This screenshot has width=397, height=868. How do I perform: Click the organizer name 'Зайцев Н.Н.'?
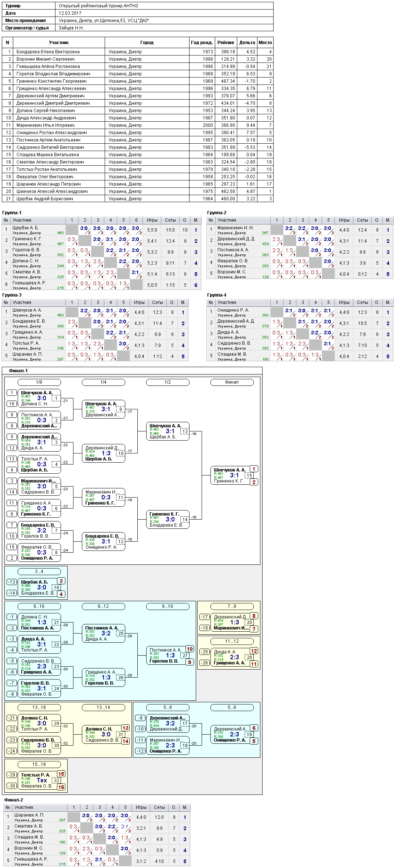(x=71, y=28)
